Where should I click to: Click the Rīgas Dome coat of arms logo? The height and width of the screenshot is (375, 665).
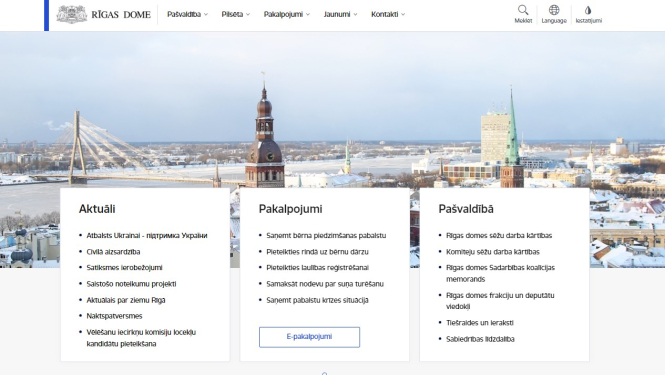(x=72, y=14)
